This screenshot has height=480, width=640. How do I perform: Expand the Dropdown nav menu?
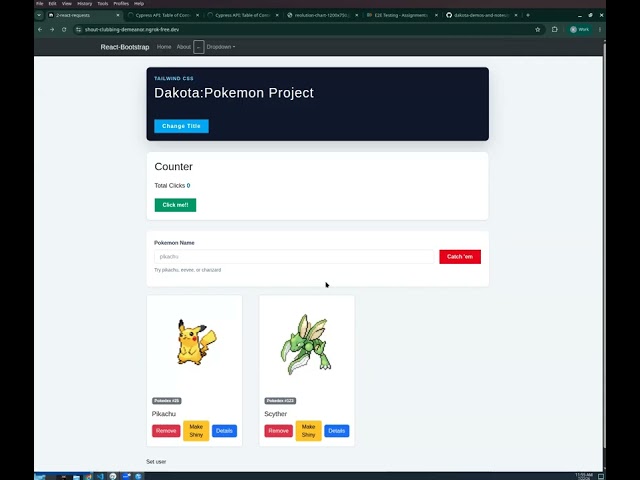pyautogui.click(x=221, y=47)
